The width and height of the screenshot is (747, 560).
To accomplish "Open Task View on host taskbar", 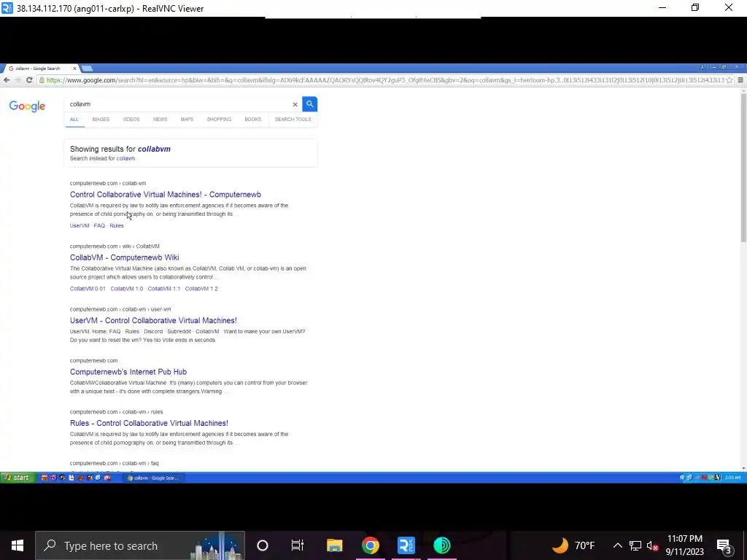I will click(298, 545).
